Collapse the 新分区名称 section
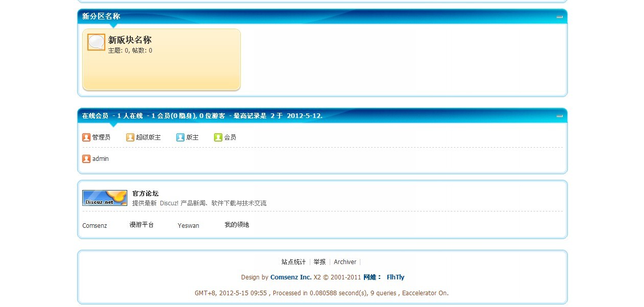644x307 pixels. [560, 17]
